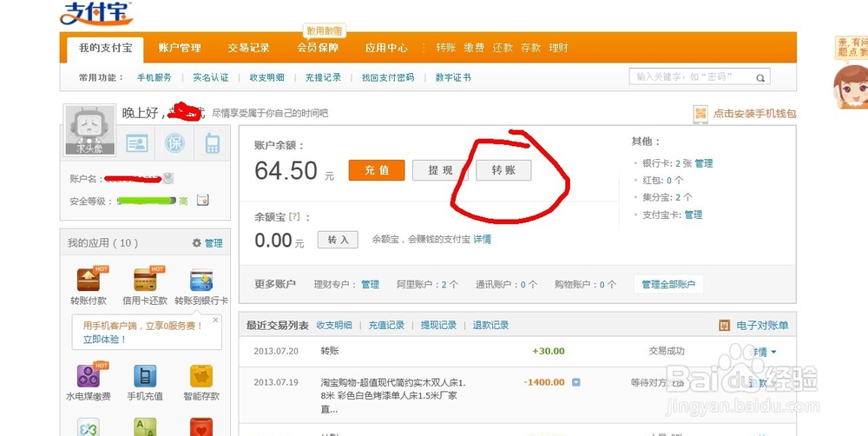Viewport: 868px width, 436px height.
Task: Click 点击安装手机钱包 link
Action: point(754,114)
